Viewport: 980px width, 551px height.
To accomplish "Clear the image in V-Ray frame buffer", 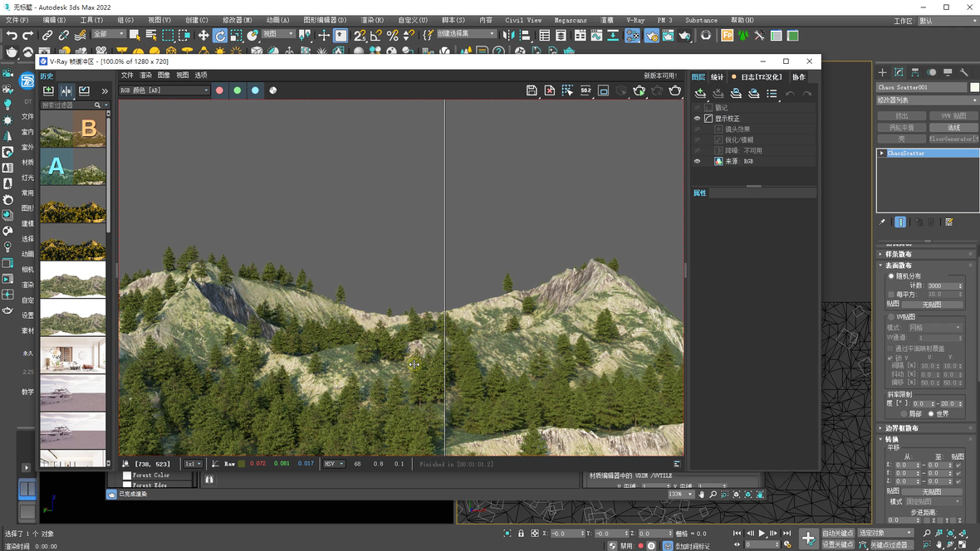I will [550, 90].
